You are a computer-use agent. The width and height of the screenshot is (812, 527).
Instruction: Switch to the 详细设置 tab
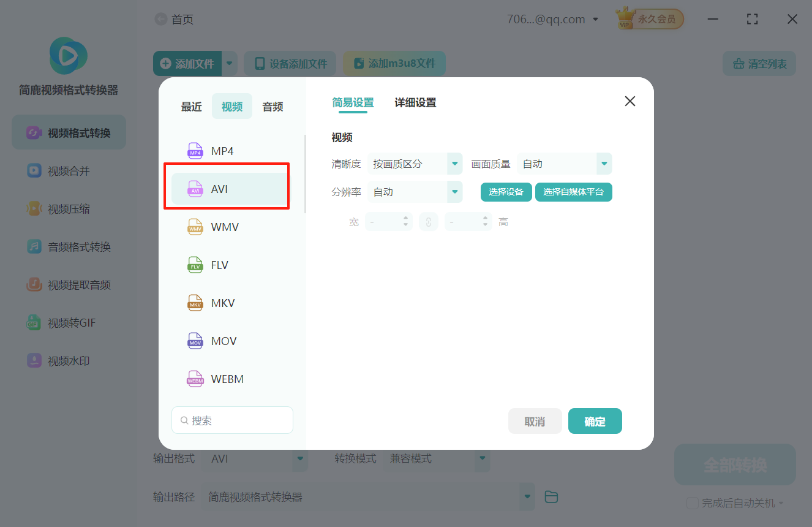coord(415,102)
